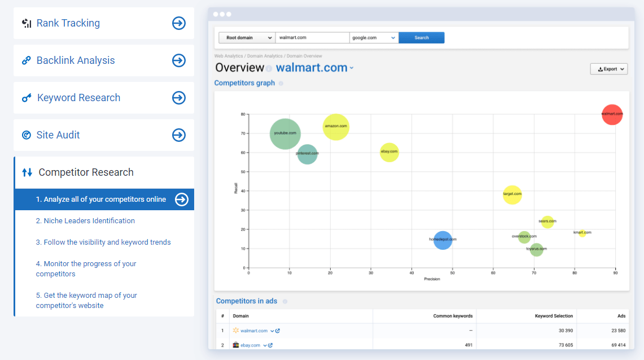
Task: Click Domain Analytics breadcrumb link
Action: (x=265, y=56)
